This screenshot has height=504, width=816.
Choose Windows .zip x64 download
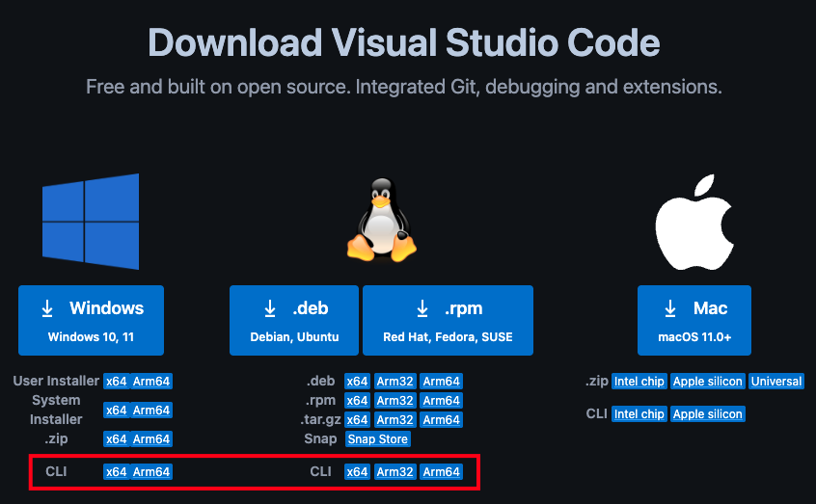(116, 439)
